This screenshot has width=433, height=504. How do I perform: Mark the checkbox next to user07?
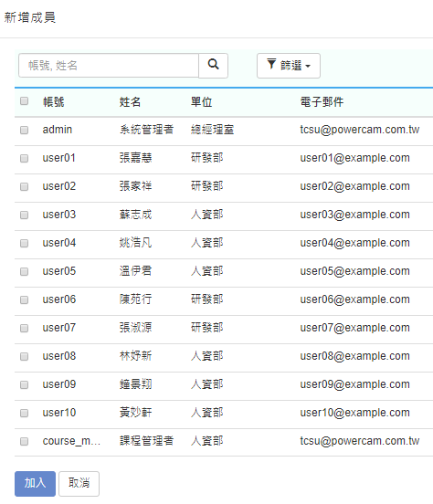point(24,328)
